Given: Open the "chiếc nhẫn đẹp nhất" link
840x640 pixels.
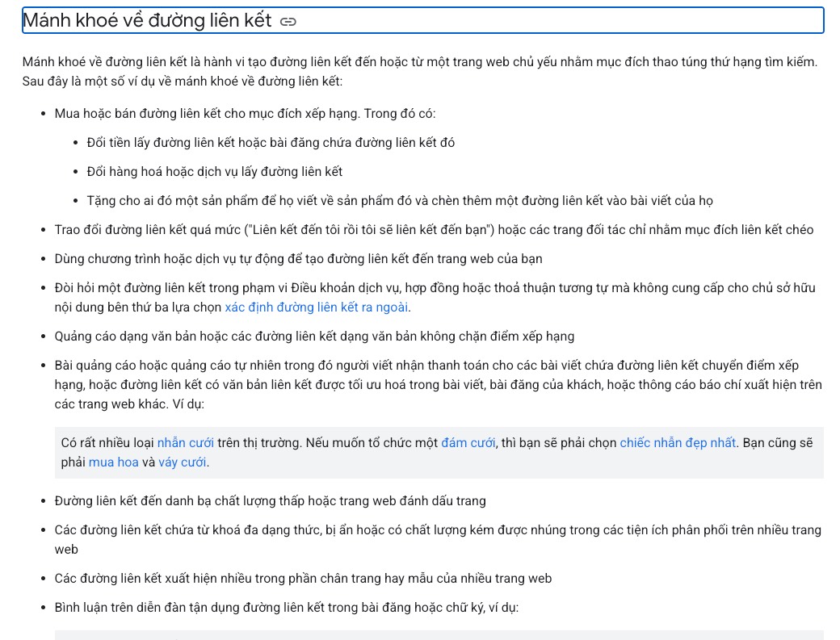Looking at the screenshot, I should pyautogui.click(x=678, y=442).
